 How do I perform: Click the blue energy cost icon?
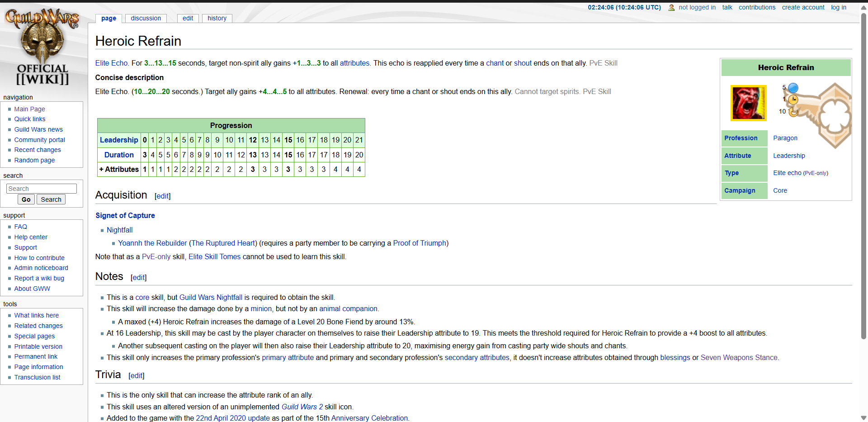point(793,88)
